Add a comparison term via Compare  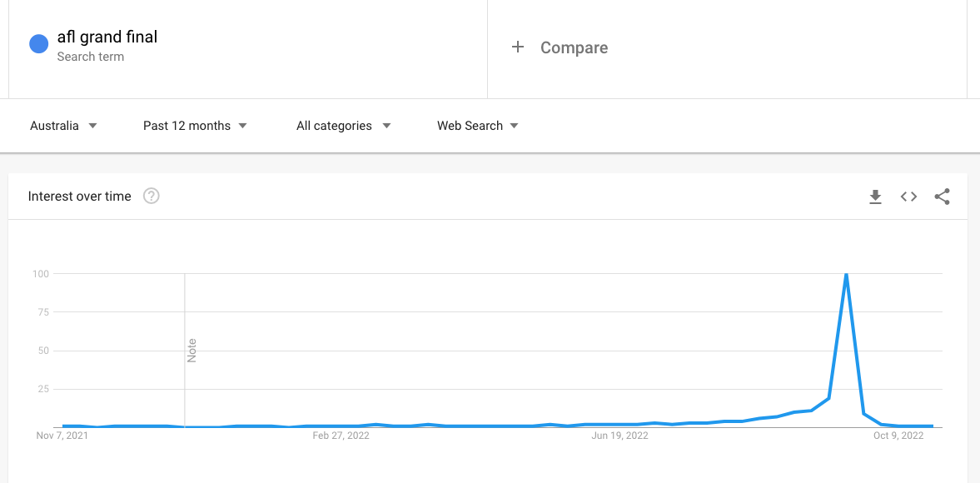click(574, 48)
